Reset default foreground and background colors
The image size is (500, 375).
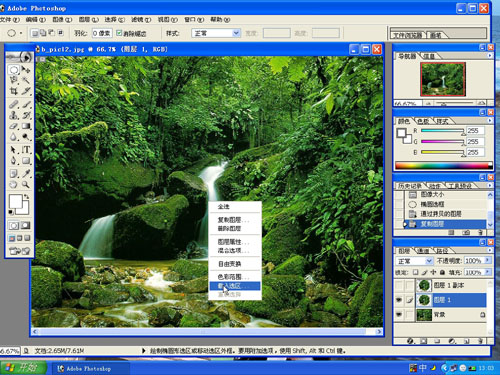click(11, 212)
